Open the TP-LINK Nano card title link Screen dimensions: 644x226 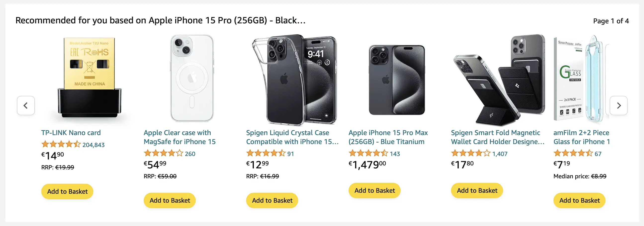(x=71, y=133)
